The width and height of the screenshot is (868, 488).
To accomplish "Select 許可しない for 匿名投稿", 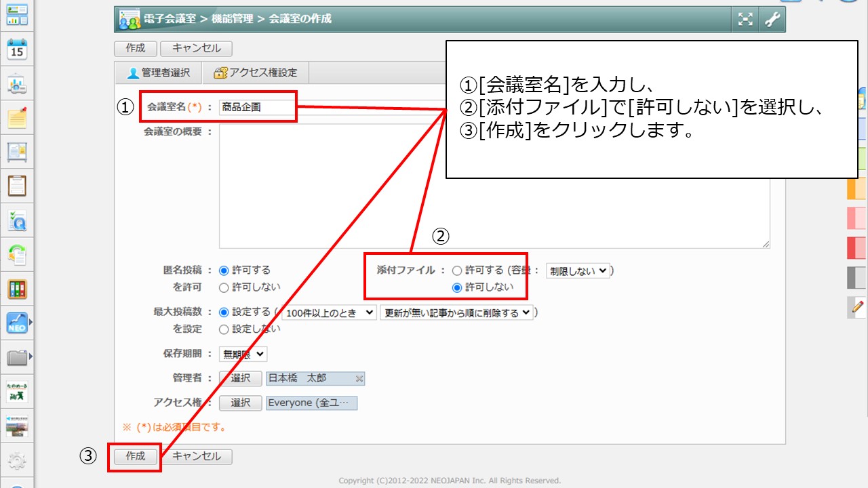I will click(224, 287).
